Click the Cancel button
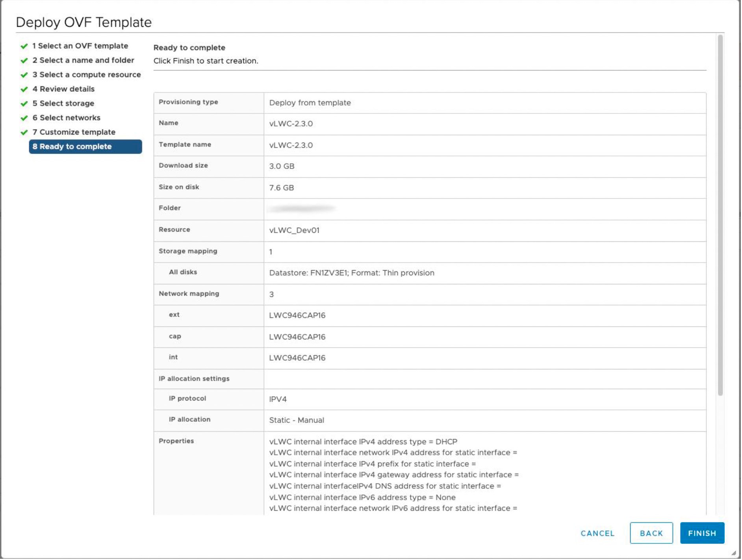This screenshot has height=560, width=742. [x=597, y=533]
